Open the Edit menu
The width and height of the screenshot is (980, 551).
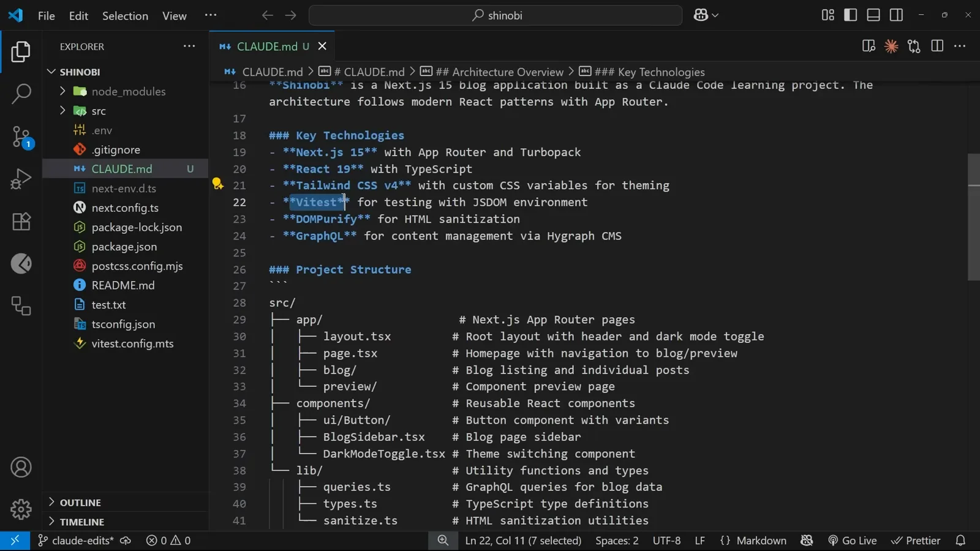78,16
